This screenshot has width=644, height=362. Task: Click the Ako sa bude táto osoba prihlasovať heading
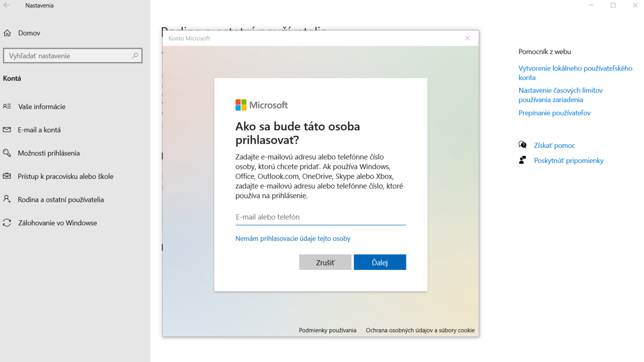click(297, 133)
